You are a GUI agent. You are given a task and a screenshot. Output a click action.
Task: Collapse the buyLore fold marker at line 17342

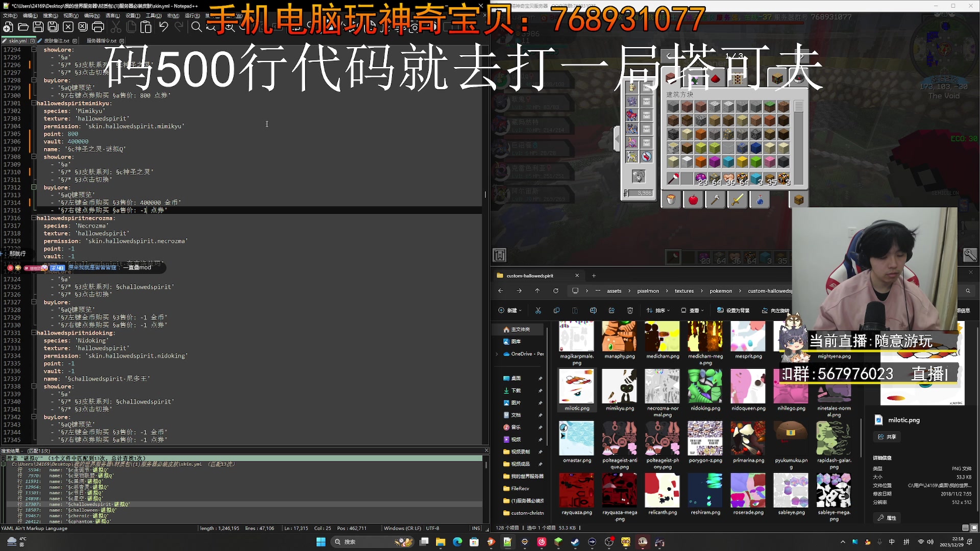coord(34,417)
